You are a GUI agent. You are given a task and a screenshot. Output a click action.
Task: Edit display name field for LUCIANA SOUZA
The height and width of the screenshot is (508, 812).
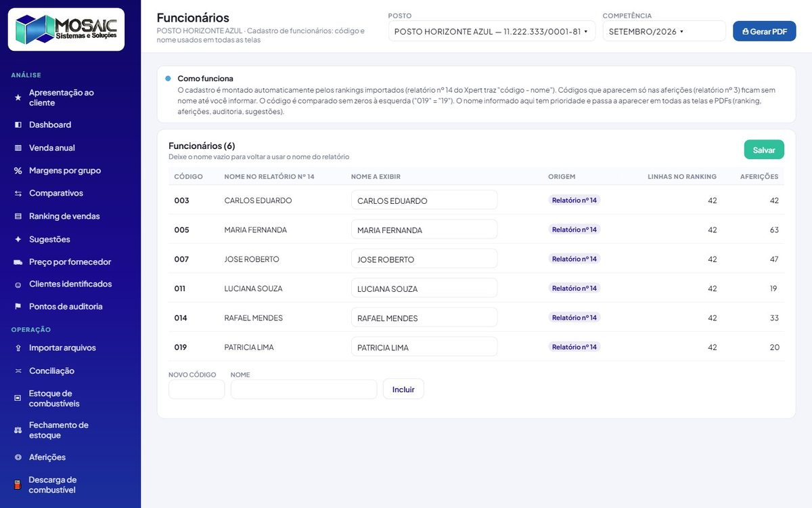pyautogui.click(x=424, y=289)
